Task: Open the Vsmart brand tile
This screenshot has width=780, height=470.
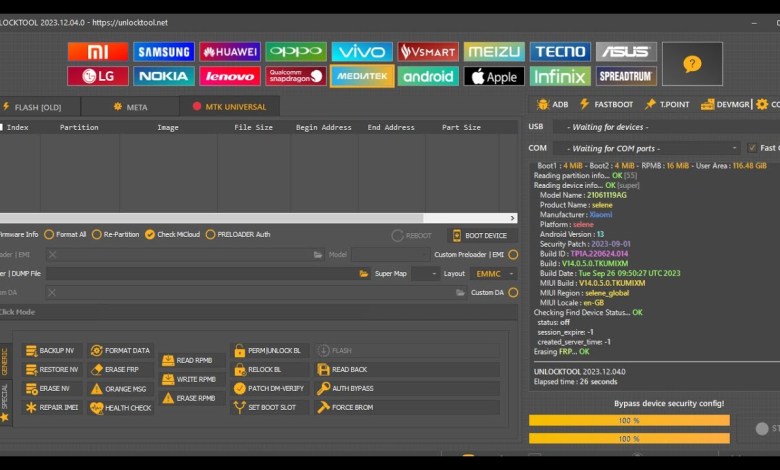Action: [x=428, y=52]
